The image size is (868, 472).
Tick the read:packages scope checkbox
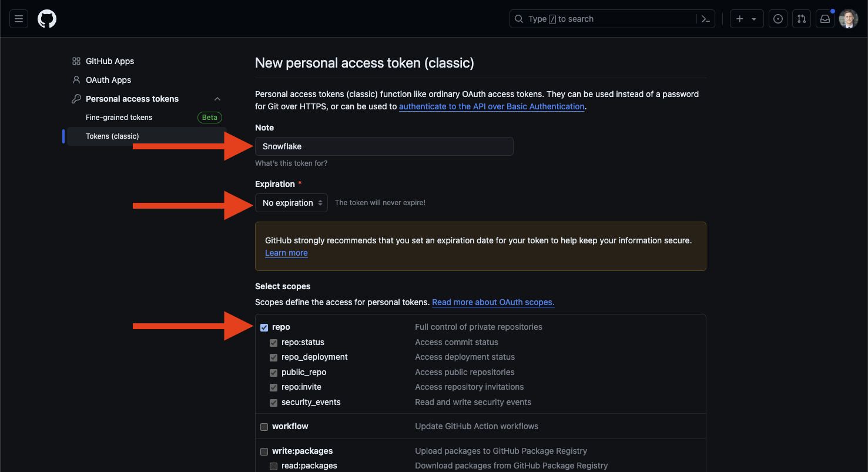tap(274, 466)
